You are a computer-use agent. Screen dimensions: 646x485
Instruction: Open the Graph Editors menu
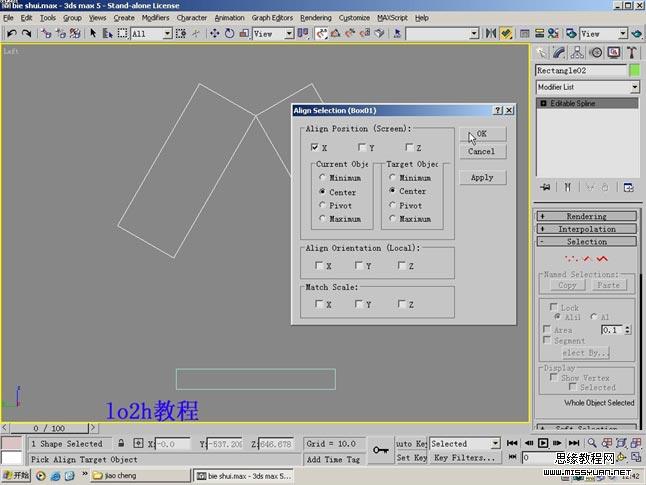pyautogui.click(x=272, y=18)
